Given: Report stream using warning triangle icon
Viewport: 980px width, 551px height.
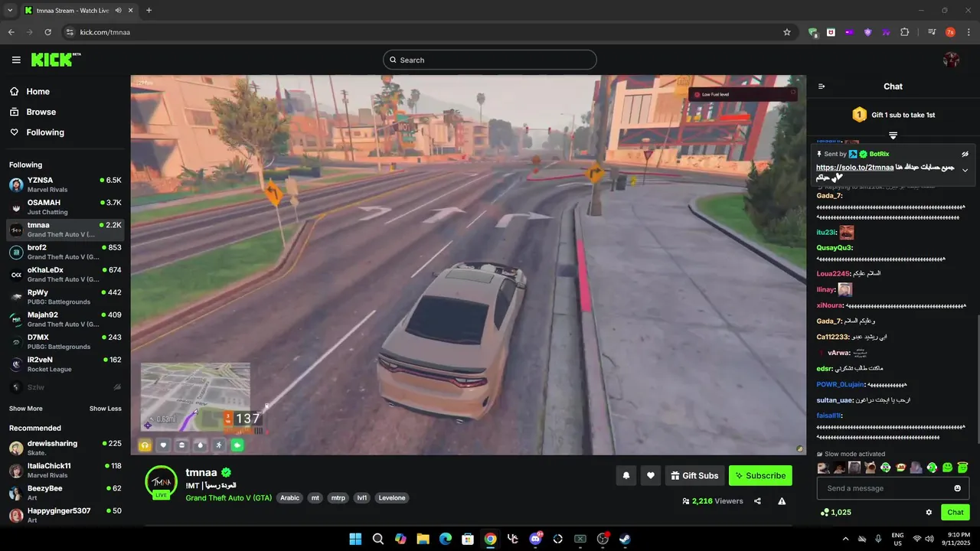Looking at the screenshot, I should [x=782, y=501].
